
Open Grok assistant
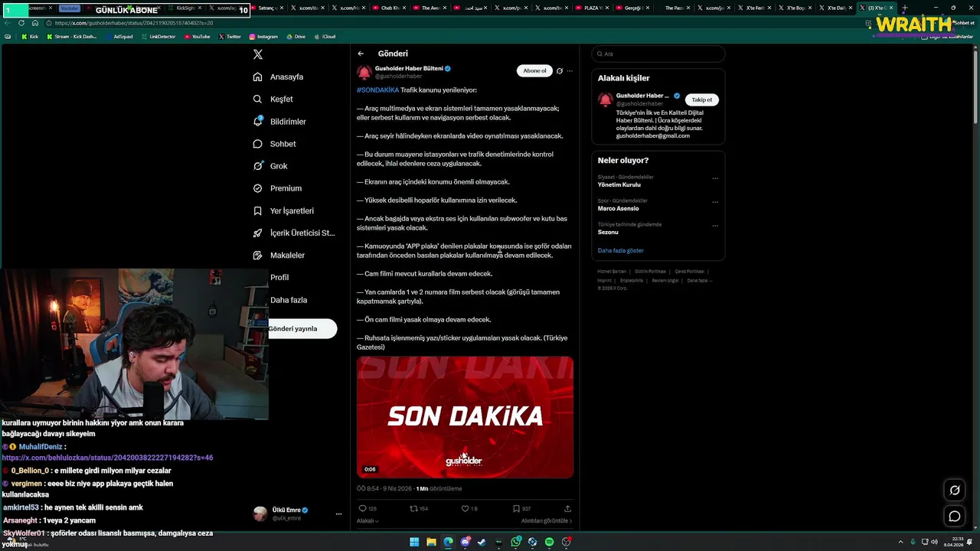(270, 166)
